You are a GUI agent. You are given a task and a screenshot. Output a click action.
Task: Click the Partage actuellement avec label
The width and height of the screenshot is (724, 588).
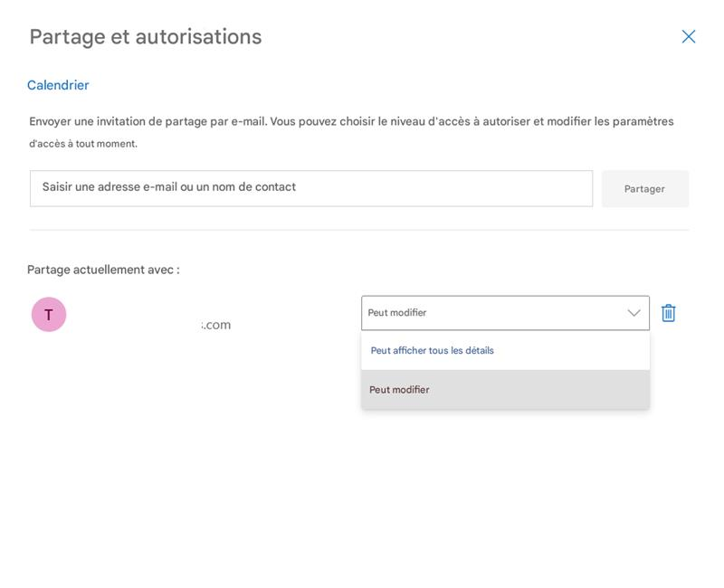[103, 270]
